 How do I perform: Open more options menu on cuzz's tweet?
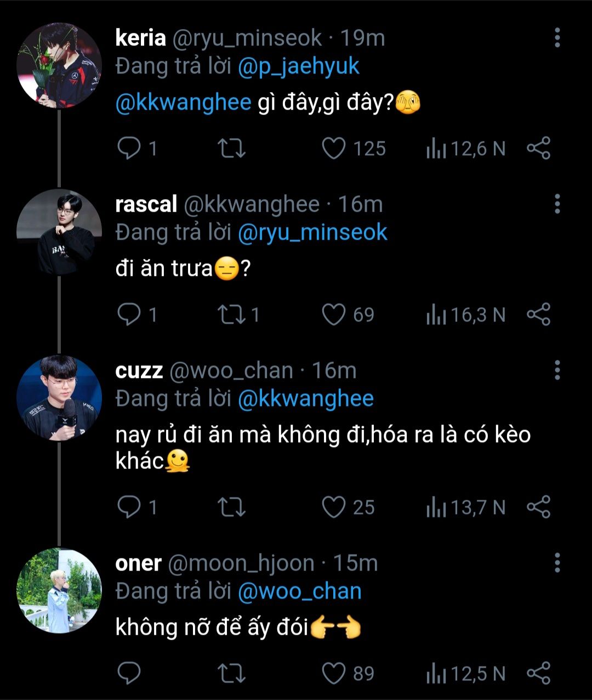[557, 370]
